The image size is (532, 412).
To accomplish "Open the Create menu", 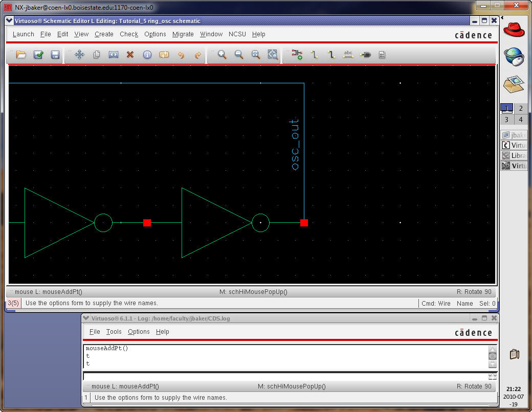I will 104,34.
